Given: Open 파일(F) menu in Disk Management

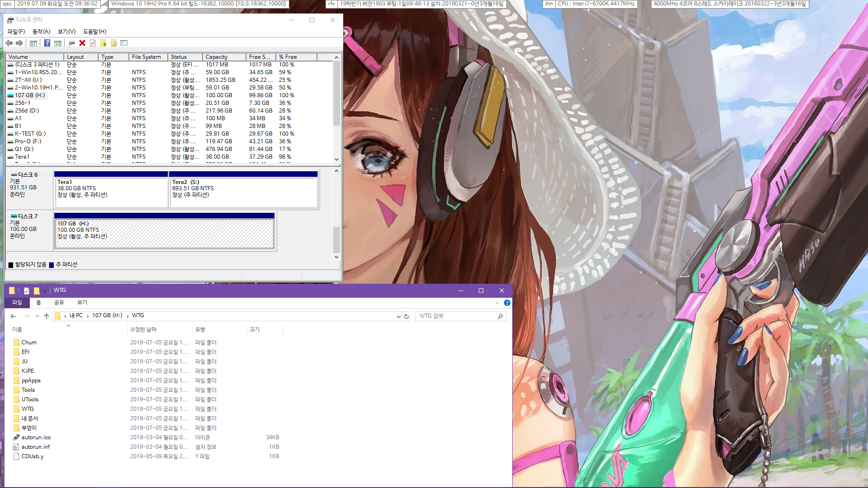Looking at the screenshot, I should (16, 32).
